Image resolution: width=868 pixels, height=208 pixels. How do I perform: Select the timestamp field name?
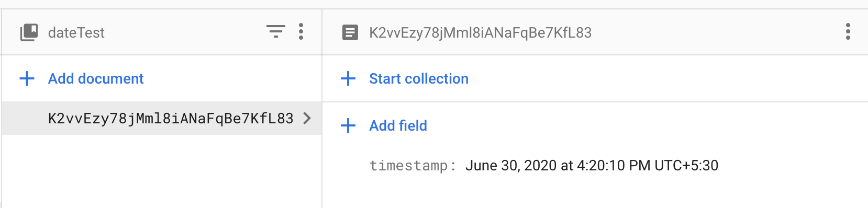[408, 166]
